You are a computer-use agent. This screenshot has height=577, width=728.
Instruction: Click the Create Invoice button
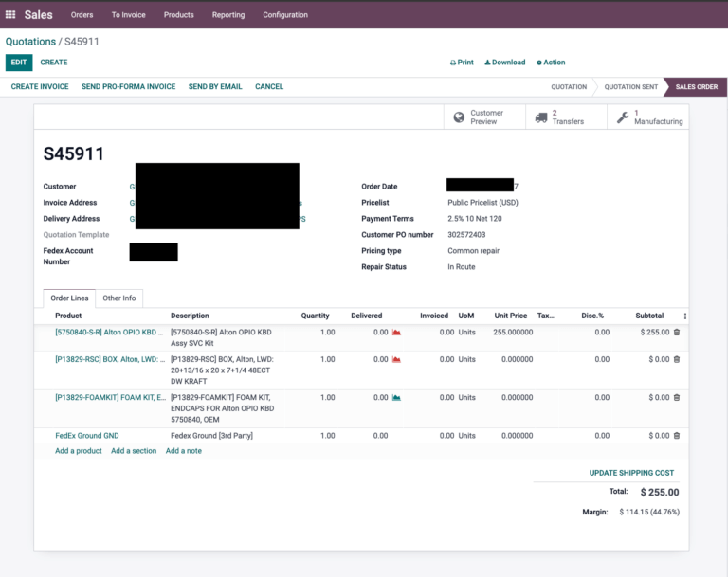40,86
